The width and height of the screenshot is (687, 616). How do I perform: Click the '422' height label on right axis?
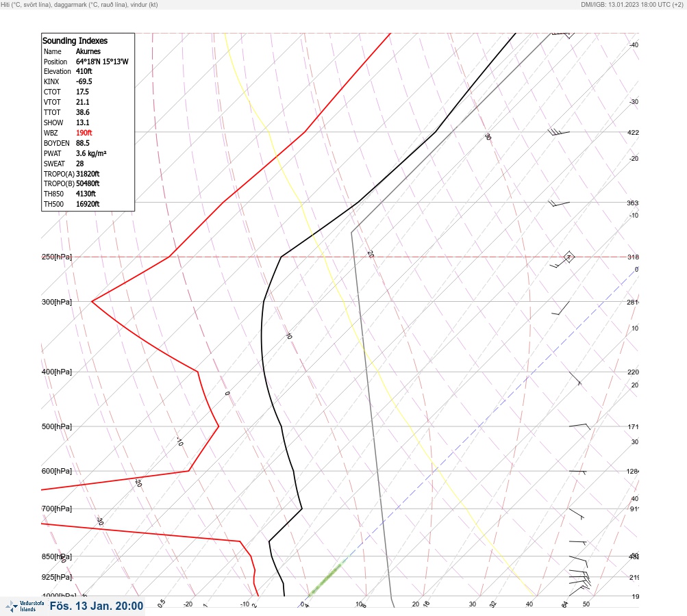tap(633, 132)
